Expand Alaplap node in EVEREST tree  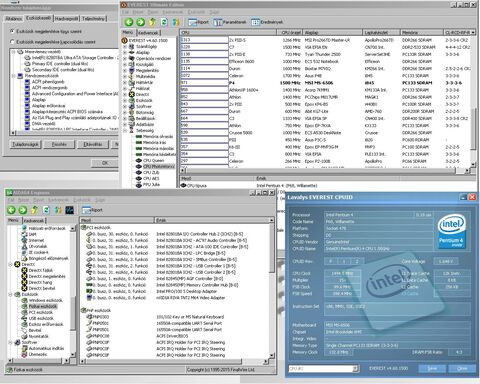tap(125, 52)
